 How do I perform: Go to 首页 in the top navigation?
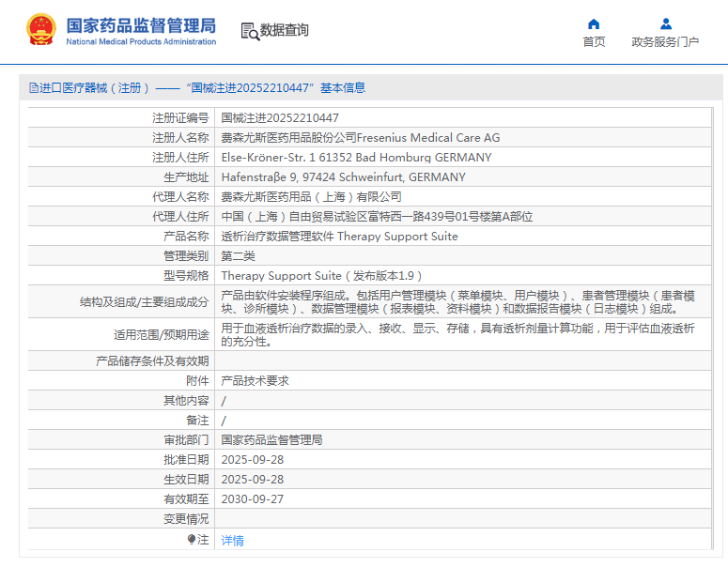[x=594, y=42]
